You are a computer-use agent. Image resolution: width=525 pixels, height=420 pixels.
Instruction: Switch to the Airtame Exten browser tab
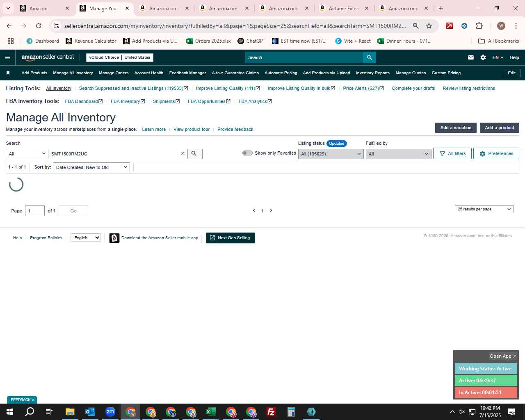(343, 8)
